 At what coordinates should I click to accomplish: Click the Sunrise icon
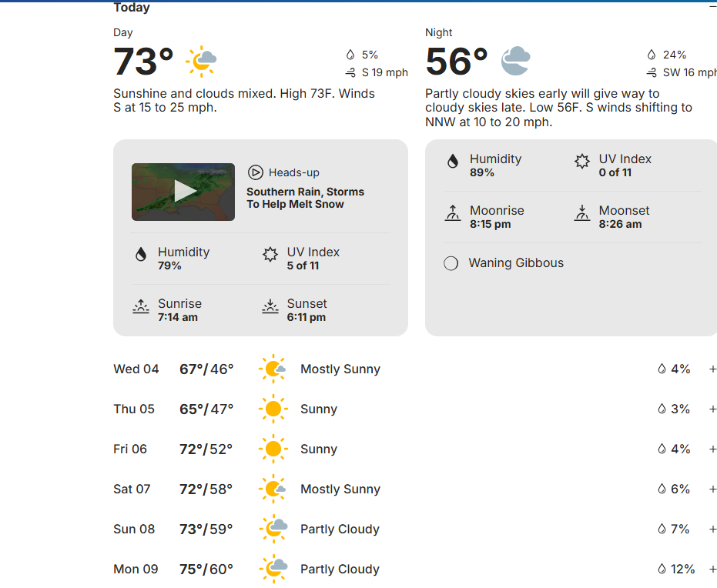pos(141,306)
